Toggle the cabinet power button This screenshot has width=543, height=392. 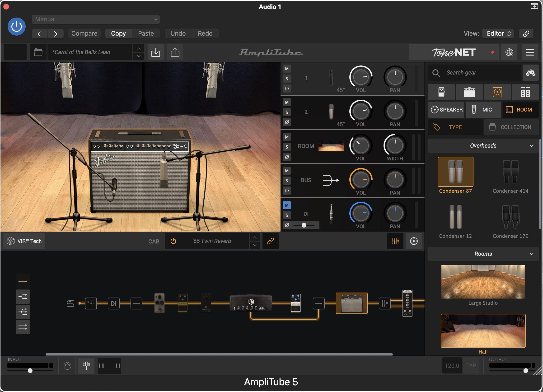pos(173,241)
